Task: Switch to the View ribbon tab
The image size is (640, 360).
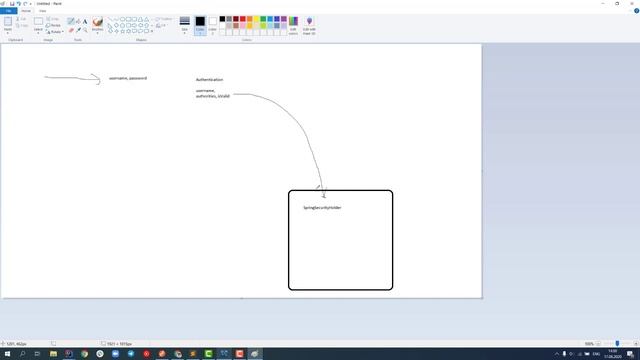Action: pos(42,11)
